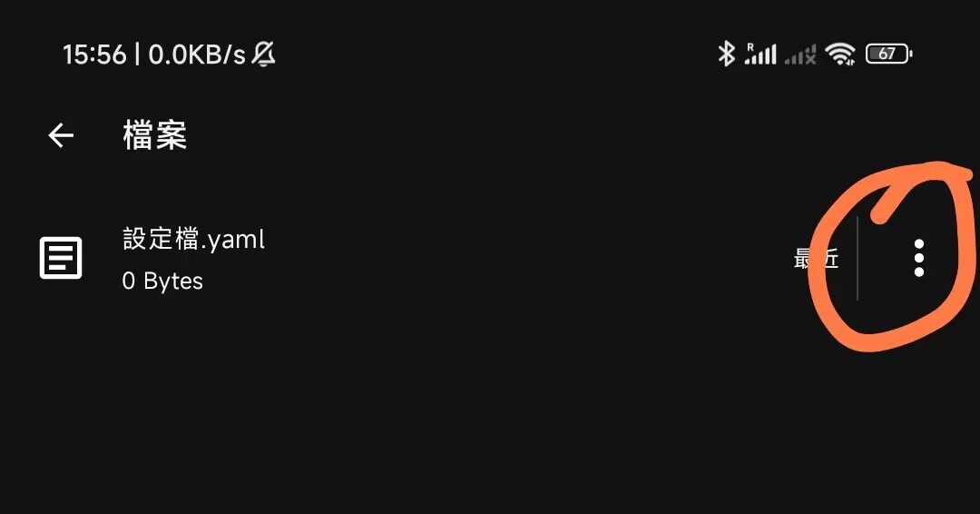Screen dimensions: 980x514
Task: Open the 設定檔.yaml file name
Action: pyautogui.click(x=193, y=239)
